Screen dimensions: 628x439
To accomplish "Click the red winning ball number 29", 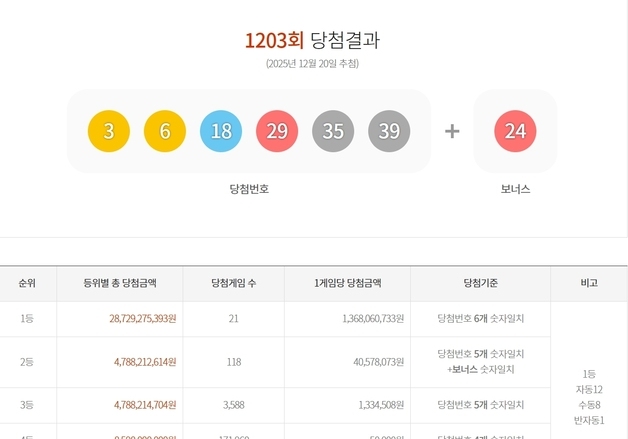I will tap(277, 131).
